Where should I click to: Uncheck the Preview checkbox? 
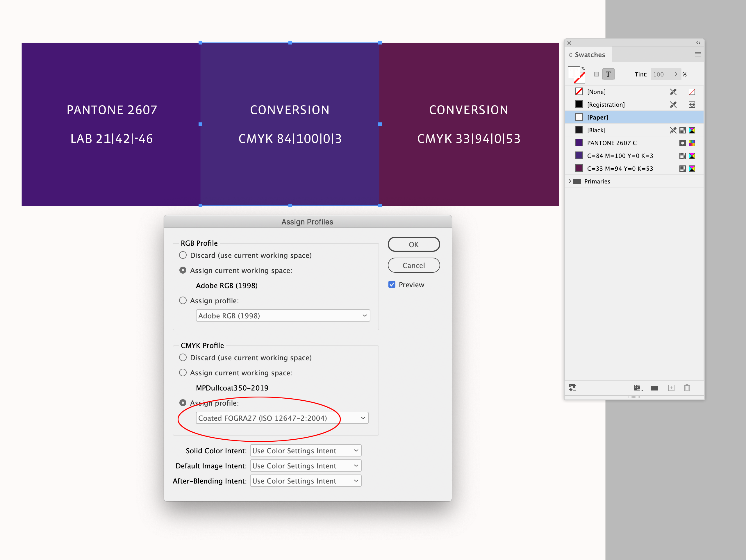pyautogui.click(x=392, y=284)
